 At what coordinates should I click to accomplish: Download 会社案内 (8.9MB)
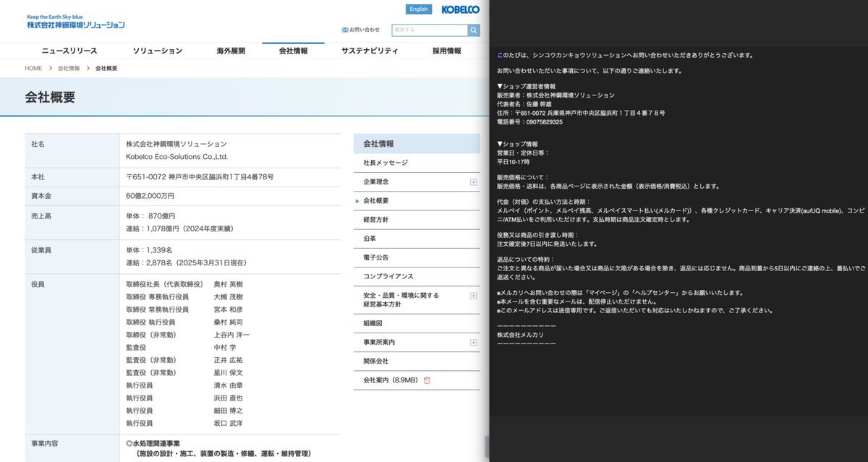pos(391,380)
